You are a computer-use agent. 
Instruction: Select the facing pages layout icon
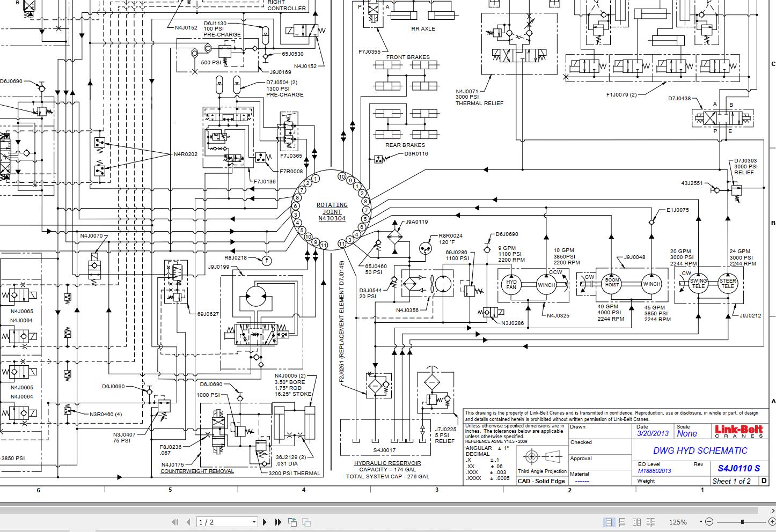tap(637, 522)
